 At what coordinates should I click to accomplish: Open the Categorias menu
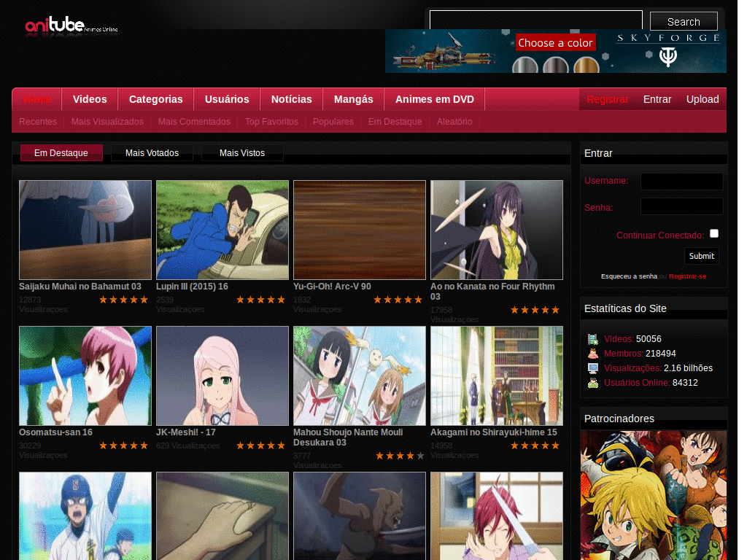click(156, 99)
